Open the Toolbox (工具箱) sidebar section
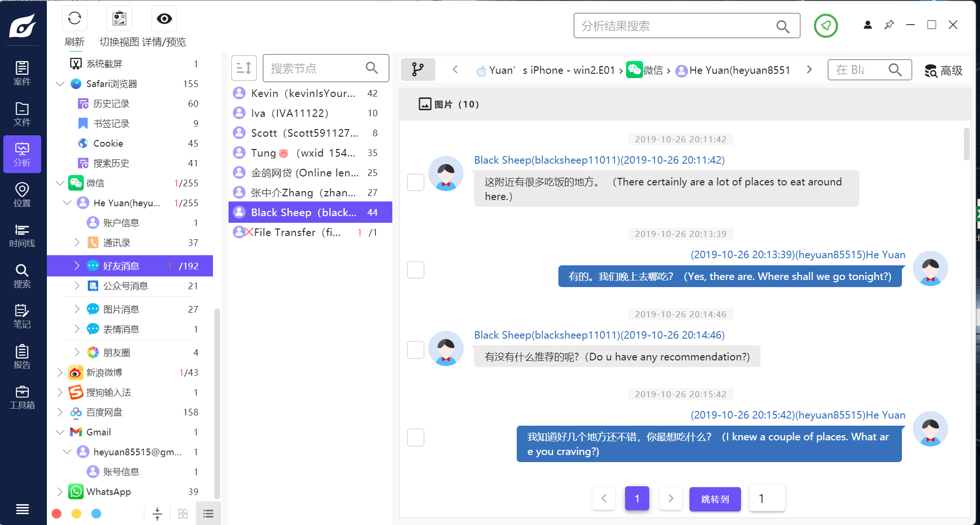Screen dimensions: 980x525 pos(22,397)
